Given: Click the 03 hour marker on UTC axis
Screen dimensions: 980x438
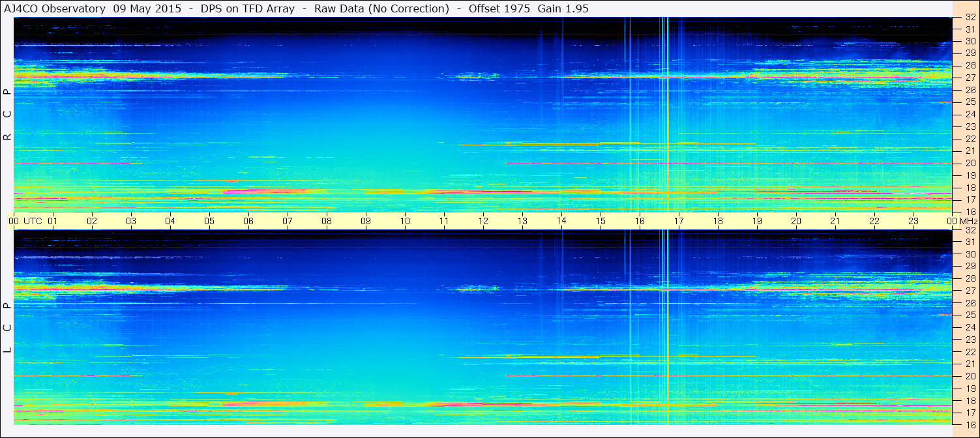Looking at the screenshot, I should click(x=131, y=221).
